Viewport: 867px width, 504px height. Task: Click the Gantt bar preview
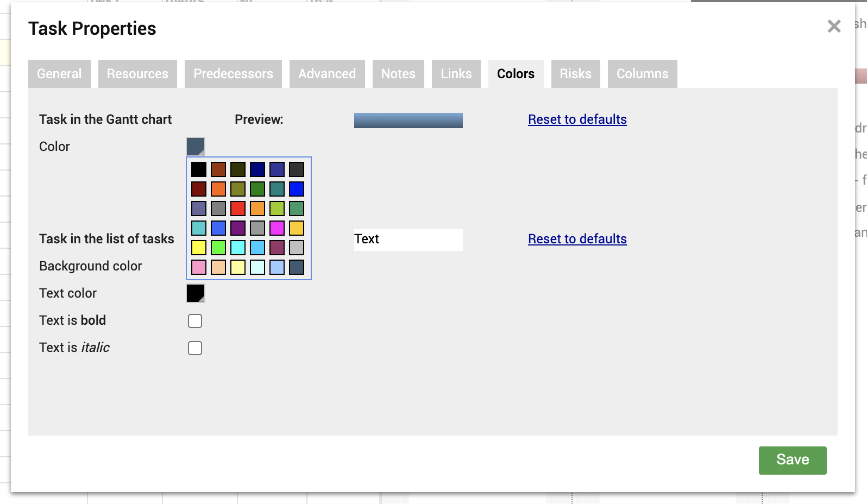pos(409,121)
